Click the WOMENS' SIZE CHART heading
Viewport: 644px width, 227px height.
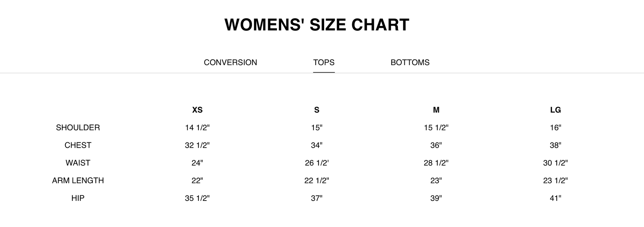click(317, 25)
